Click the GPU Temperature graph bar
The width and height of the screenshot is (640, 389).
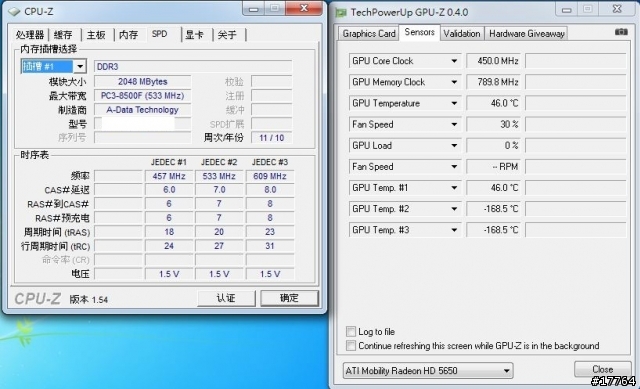coord(576,103)
